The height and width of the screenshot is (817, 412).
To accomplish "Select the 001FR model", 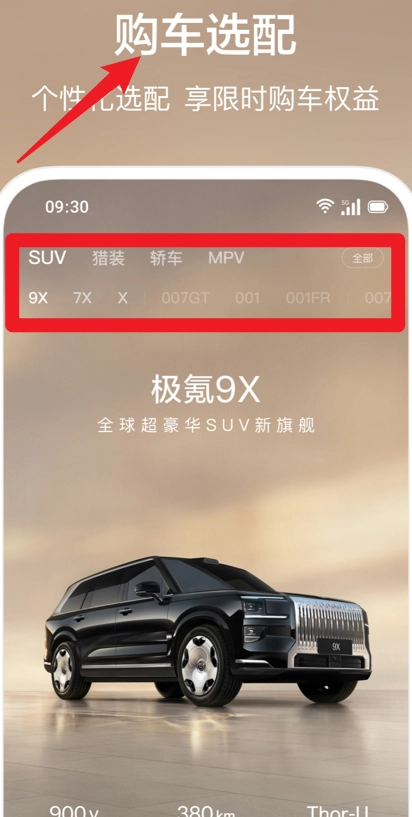I will tap(308, 298).
